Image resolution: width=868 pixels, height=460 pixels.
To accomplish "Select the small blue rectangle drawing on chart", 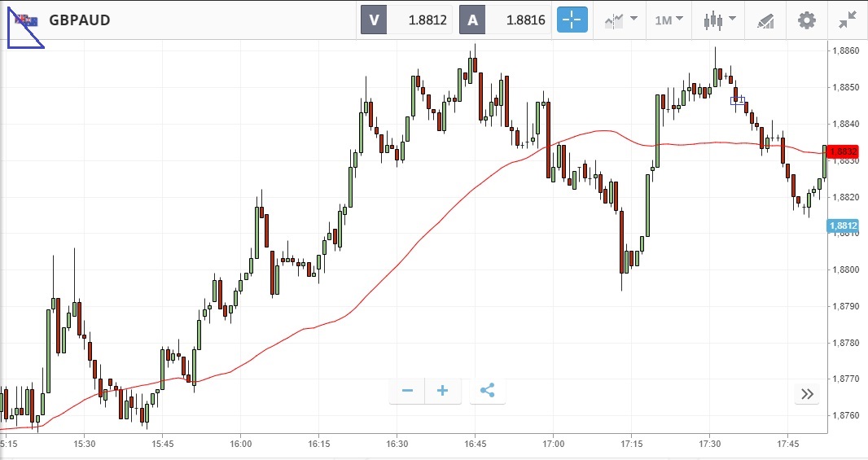I will [738, 101].
